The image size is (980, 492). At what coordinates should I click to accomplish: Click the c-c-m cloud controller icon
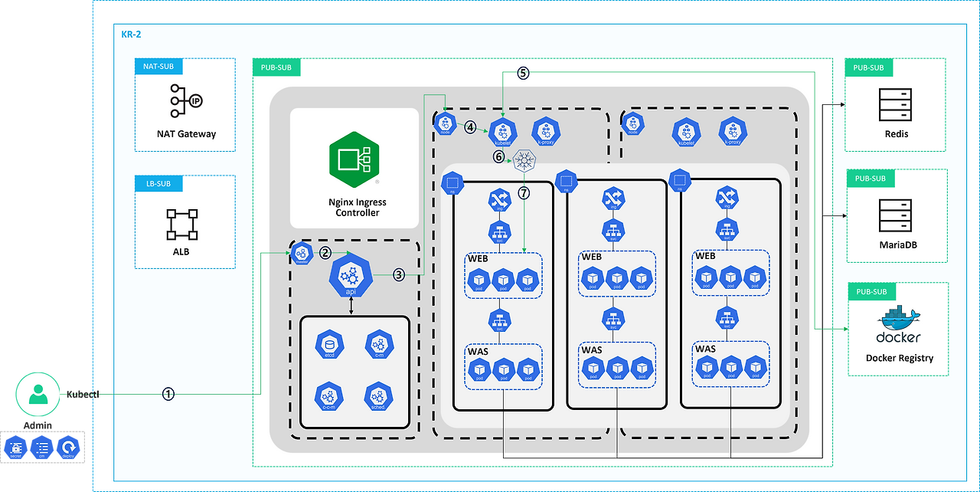click(x=329, y=398)
